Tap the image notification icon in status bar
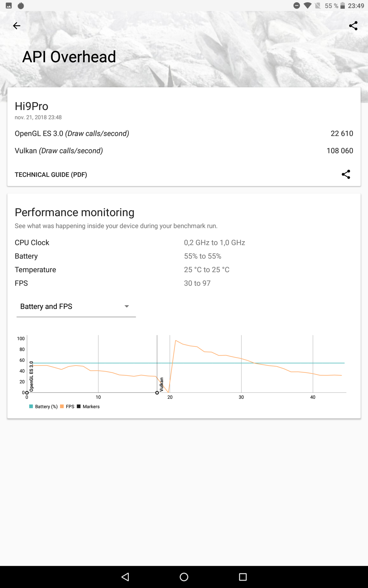 pos(9,6)
